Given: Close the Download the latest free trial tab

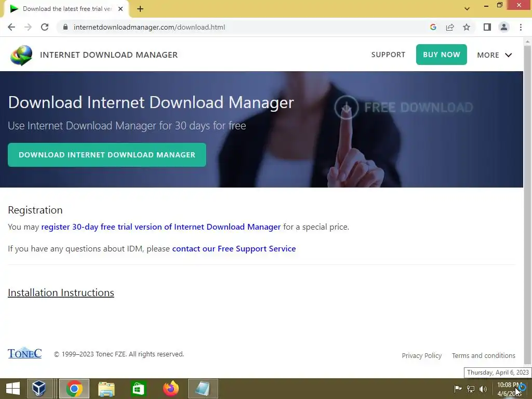Looking at the screenshot, I should (x=121, y=9).
